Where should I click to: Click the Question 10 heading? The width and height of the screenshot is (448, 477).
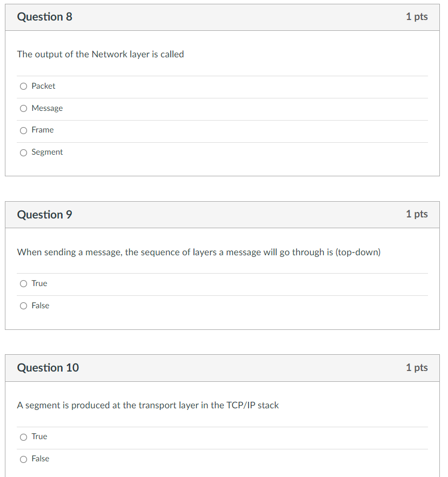coord(48,368)
